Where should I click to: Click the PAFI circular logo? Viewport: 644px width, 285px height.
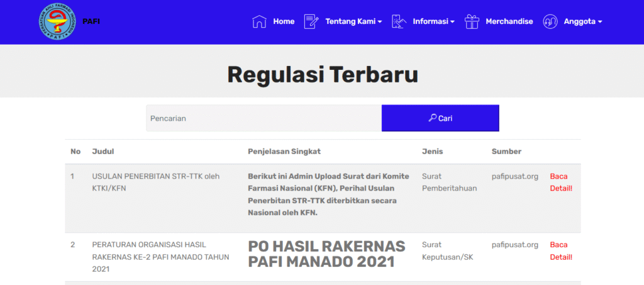coord(58,22)
